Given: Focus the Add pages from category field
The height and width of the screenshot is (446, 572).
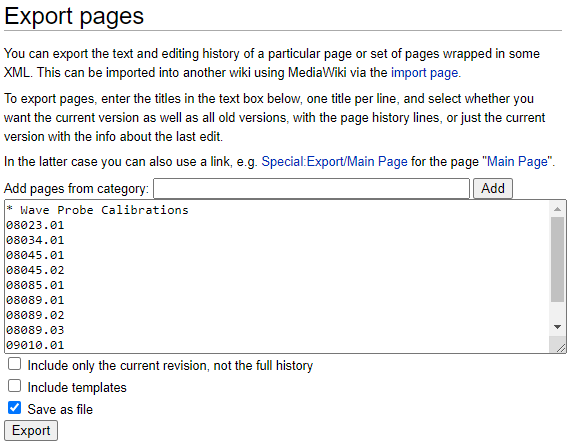Looking at the screenshot, I should pyautogui.click(x=311, y=189).
